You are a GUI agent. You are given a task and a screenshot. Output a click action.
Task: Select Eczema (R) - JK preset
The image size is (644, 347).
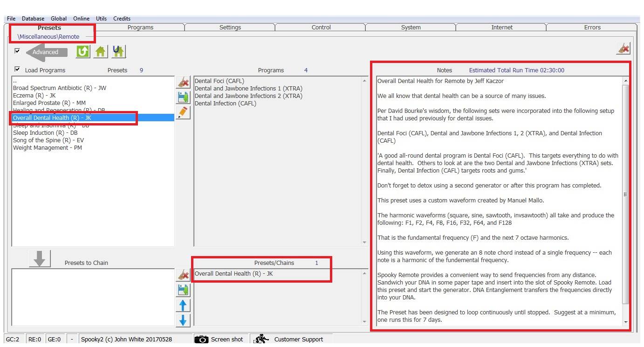pyautogui.click(x=93, y=95)
